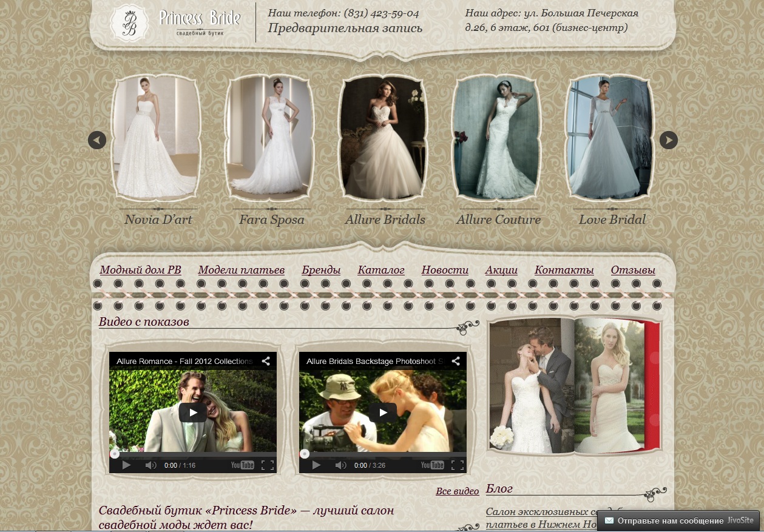Screen dimensions: 764x532
Task: Share the Allure Bridals Backstage video
Action: 456,361
